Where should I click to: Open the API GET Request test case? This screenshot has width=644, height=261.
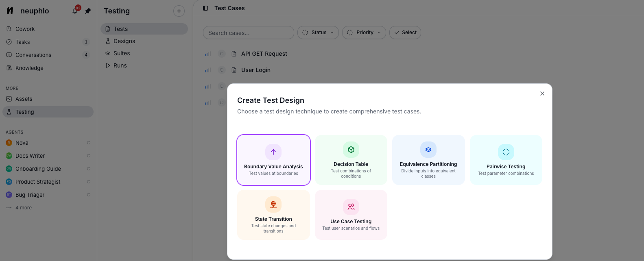[264, 54]
